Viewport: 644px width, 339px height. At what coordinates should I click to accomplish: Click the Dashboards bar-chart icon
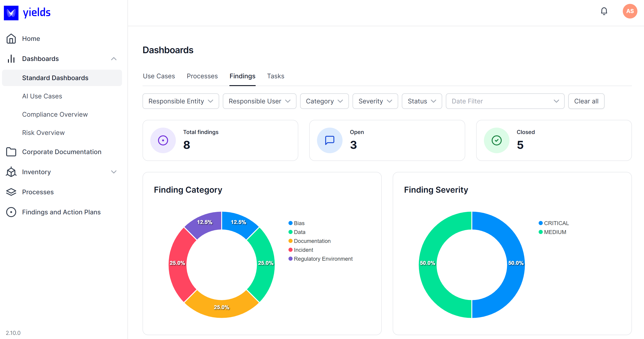click(x=11, y=58)
